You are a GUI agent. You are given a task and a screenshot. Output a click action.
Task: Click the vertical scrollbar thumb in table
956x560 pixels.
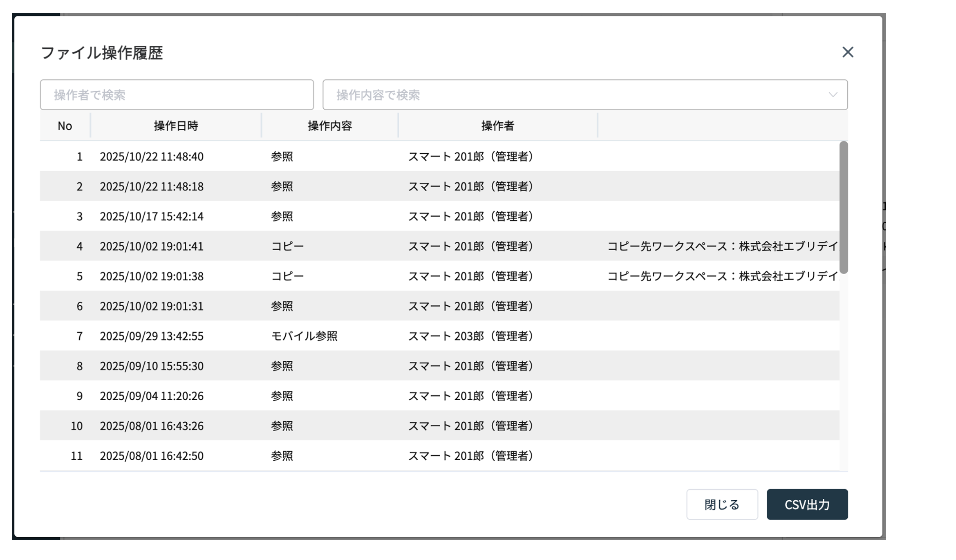pyautogui.click(x=843, y=207)
